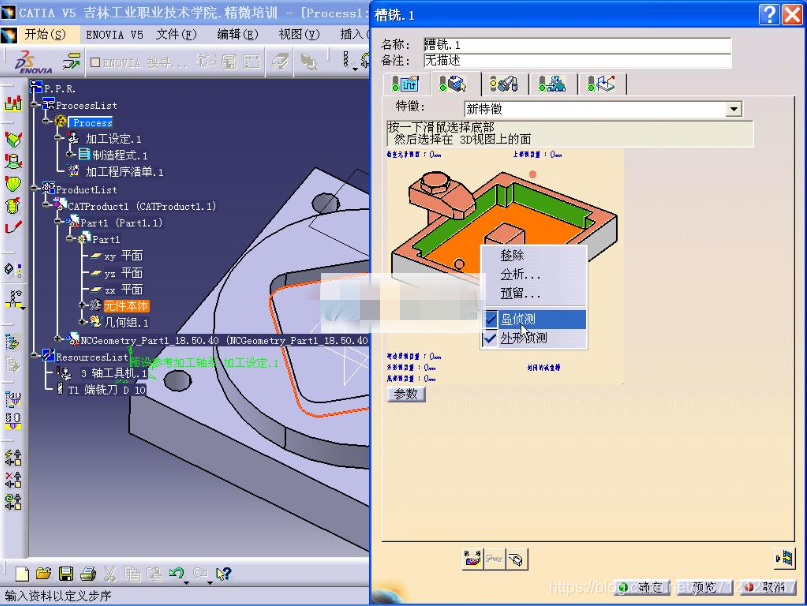
Task: Click the first tool-arrows icon in lower left toolbar
Action: [13, 457]
